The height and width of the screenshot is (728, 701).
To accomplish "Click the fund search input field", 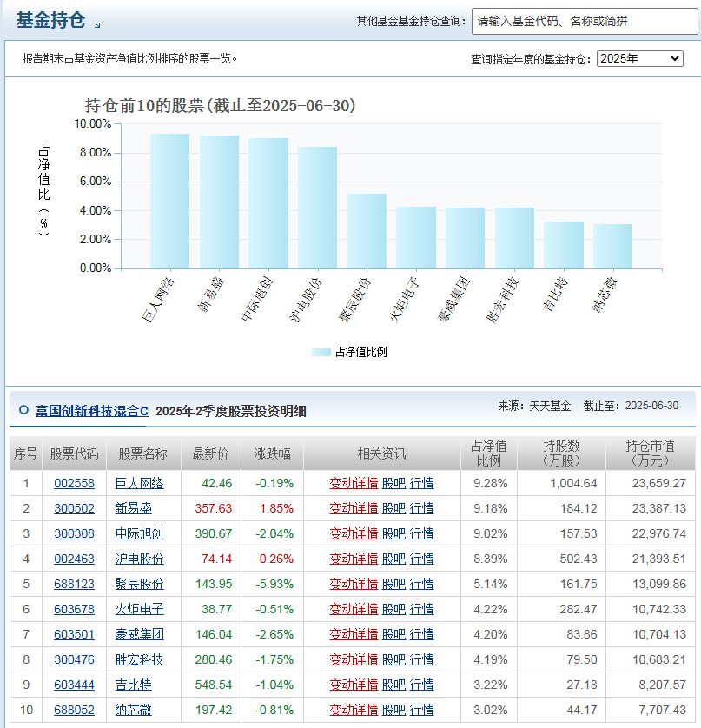I will 585,22.
